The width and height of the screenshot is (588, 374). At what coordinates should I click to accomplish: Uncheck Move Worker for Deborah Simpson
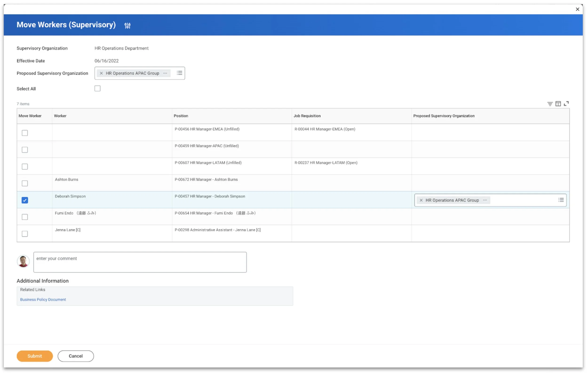click(x=25, y=200)
